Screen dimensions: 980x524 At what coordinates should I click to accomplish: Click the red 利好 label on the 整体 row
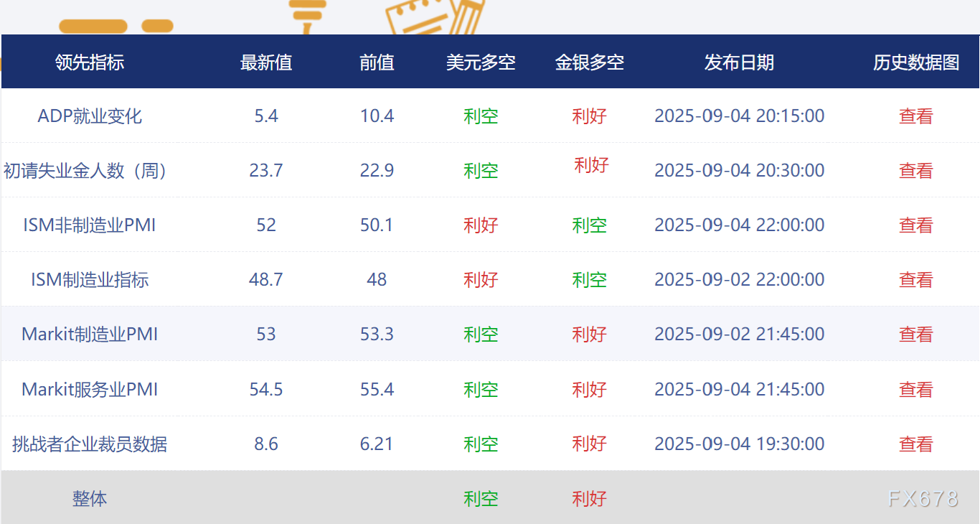590,497
